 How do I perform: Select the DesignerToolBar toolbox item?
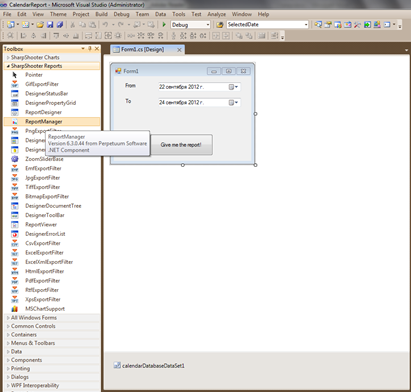(x=52, y=215)
